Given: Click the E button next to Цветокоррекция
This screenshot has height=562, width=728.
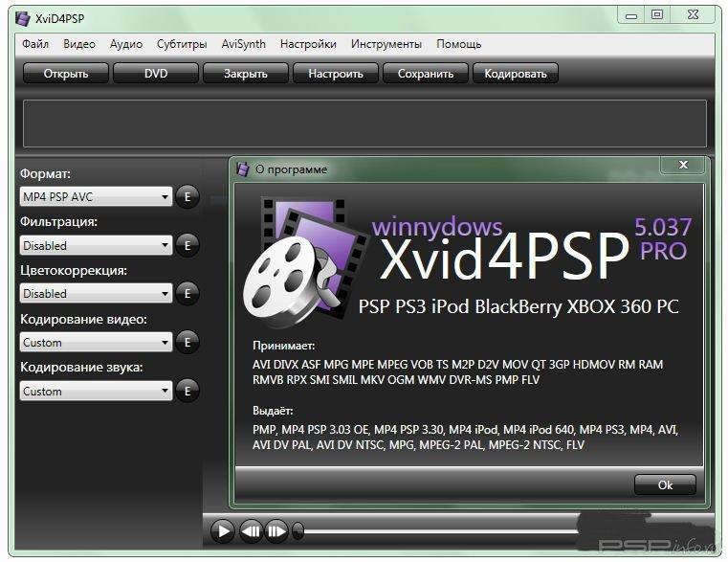Looking at the screenshot, I should (188, 294).
